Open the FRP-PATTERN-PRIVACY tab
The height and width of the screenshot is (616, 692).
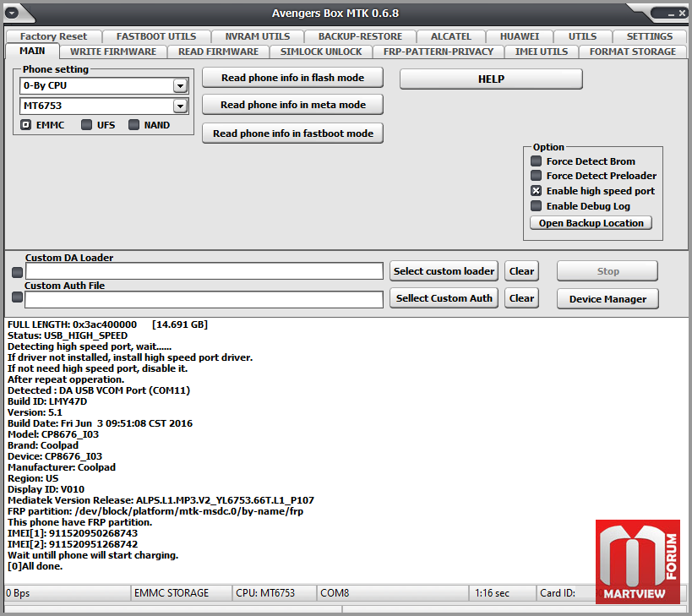point(439,52)
